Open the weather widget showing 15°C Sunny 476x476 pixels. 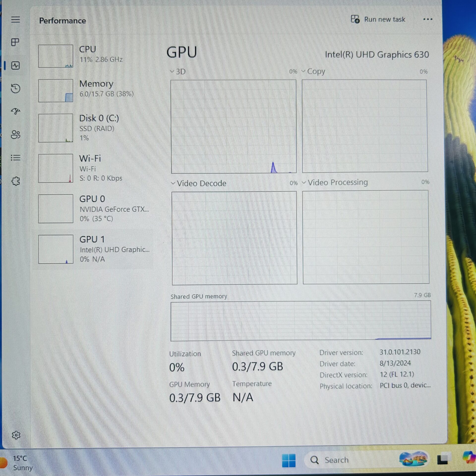tap(17, 463)
